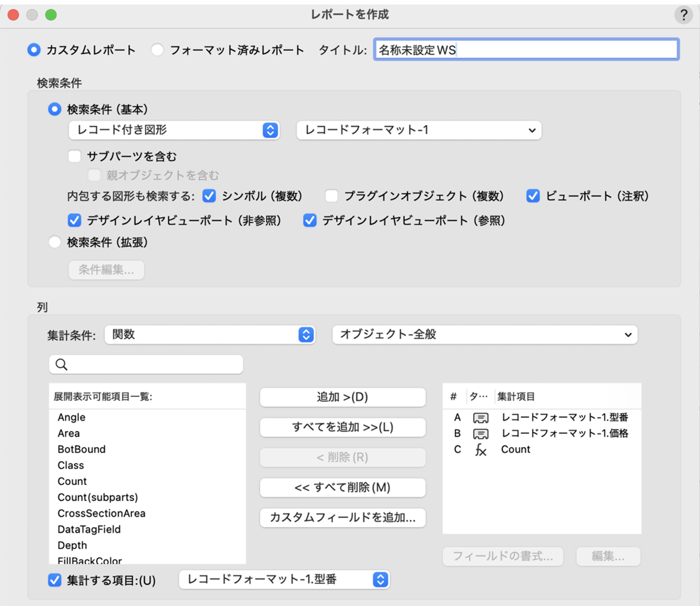Open the レコード付き図形 dropdown

(x=174, y=130)
